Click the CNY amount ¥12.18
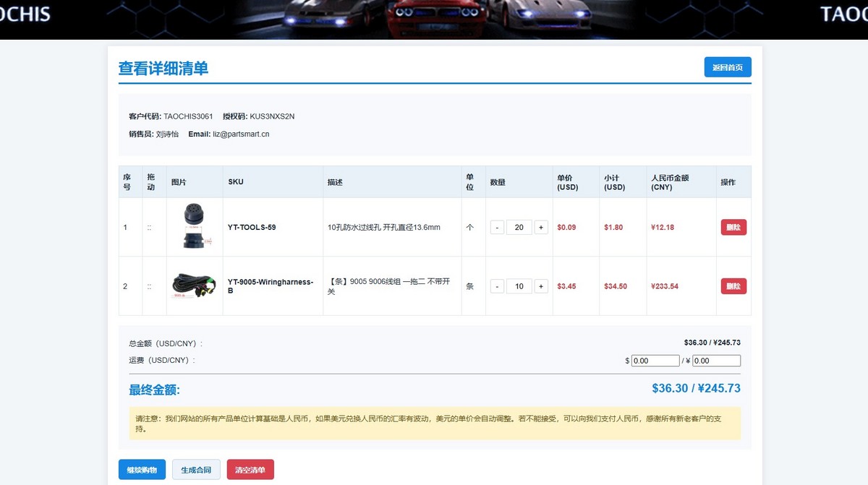Image resolution: width=868 pixels, height=485 pixels. click(663, 227)
